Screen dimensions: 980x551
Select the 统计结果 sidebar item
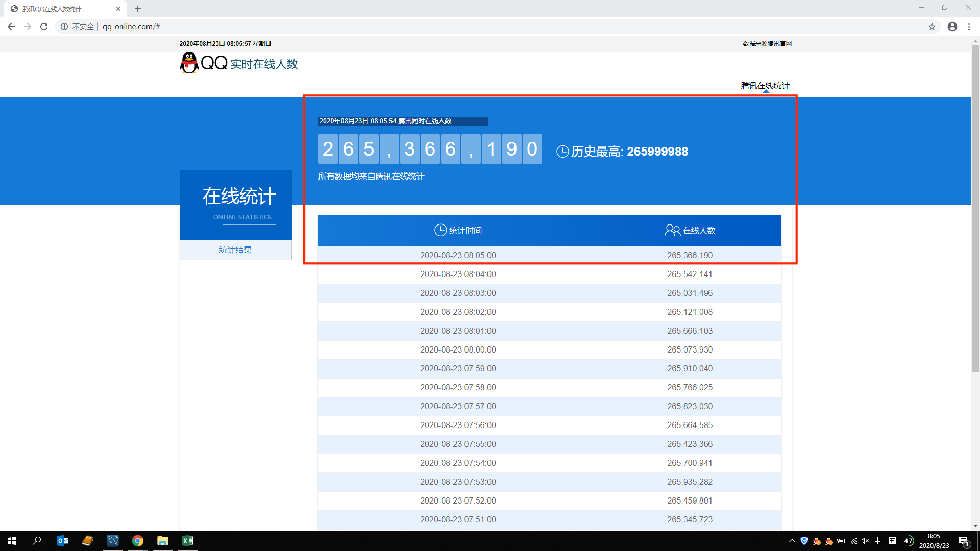click(x=235, y=250)
